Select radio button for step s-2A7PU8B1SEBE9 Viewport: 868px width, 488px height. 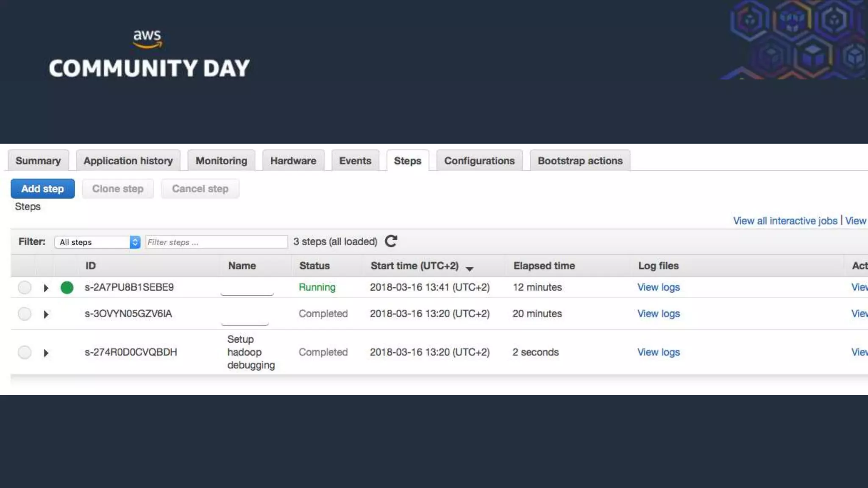(x=25, y=288)
